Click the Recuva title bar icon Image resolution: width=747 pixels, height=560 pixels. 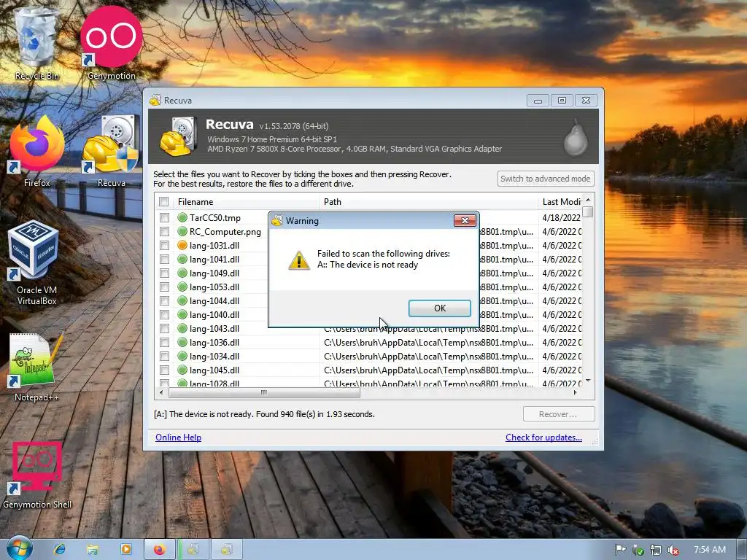point(155,100)
